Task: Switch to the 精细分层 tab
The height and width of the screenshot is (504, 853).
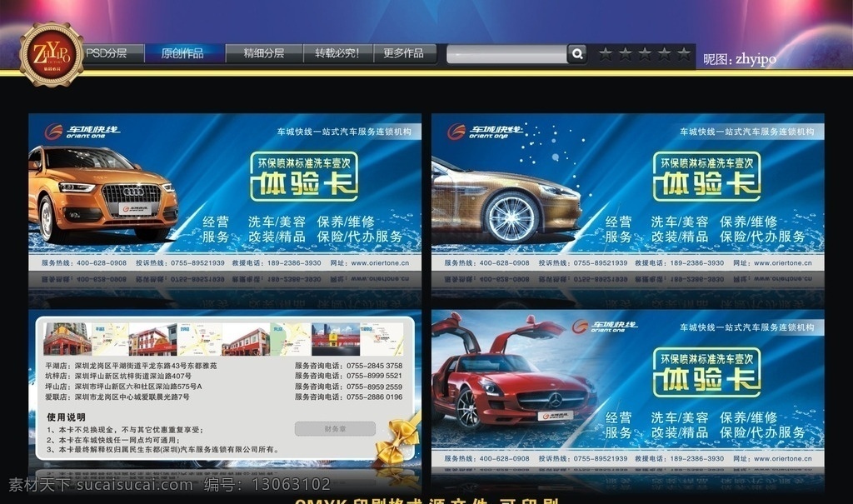Action: [264, 53]
